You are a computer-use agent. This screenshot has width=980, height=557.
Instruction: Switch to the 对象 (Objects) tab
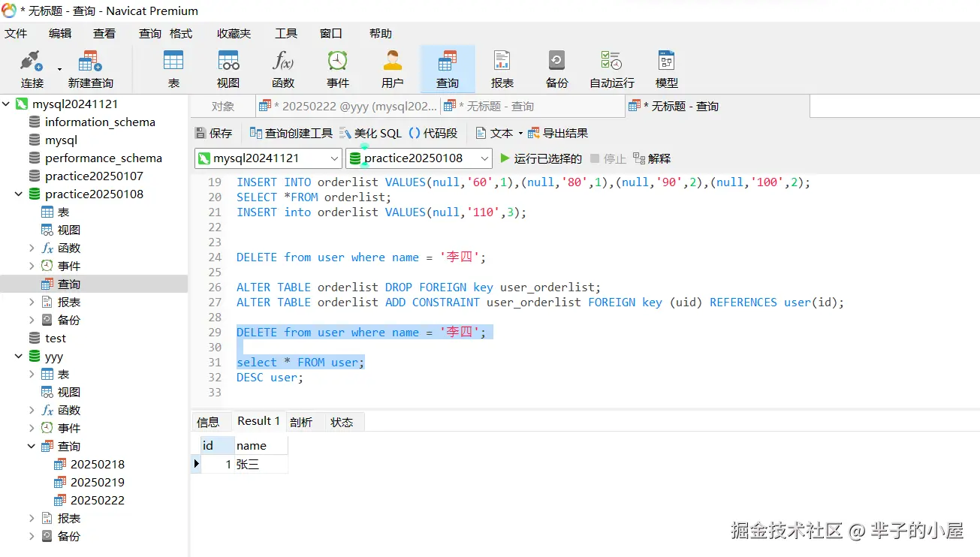tap(222, 107)
